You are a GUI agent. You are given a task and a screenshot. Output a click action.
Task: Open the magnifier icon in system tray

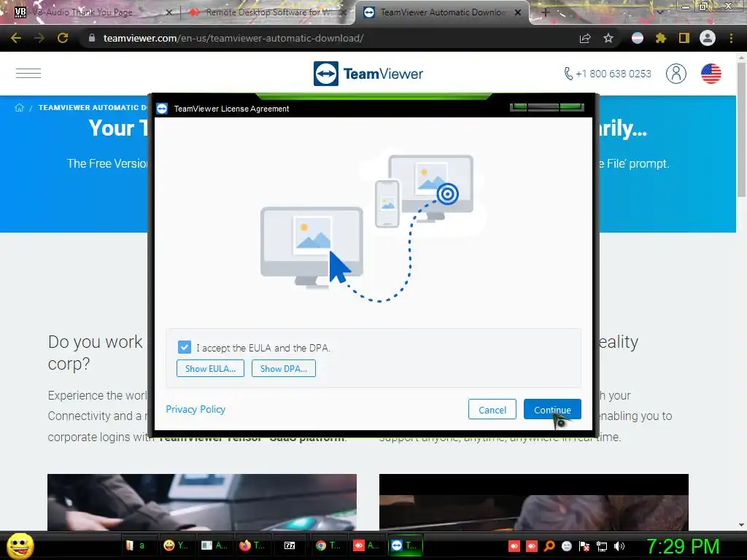[x=549, y=546]
